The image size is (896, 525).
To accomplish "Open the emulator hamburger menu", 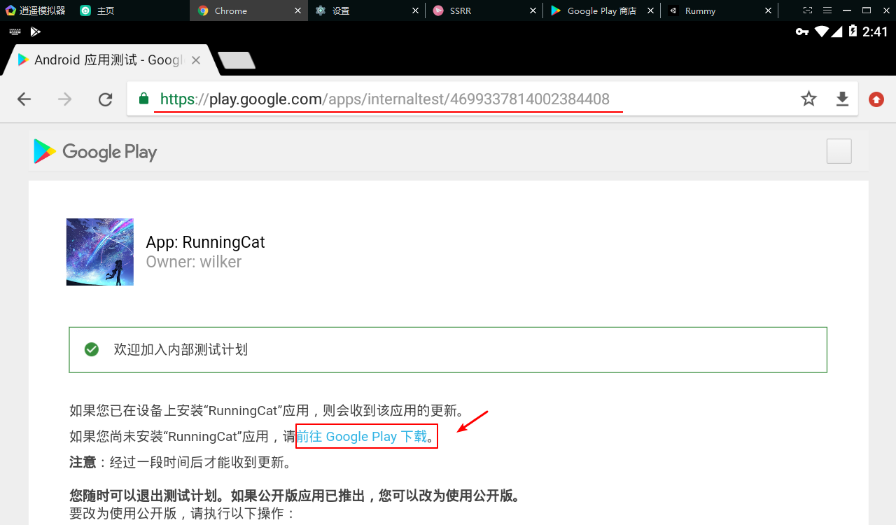I will [827, 10].
